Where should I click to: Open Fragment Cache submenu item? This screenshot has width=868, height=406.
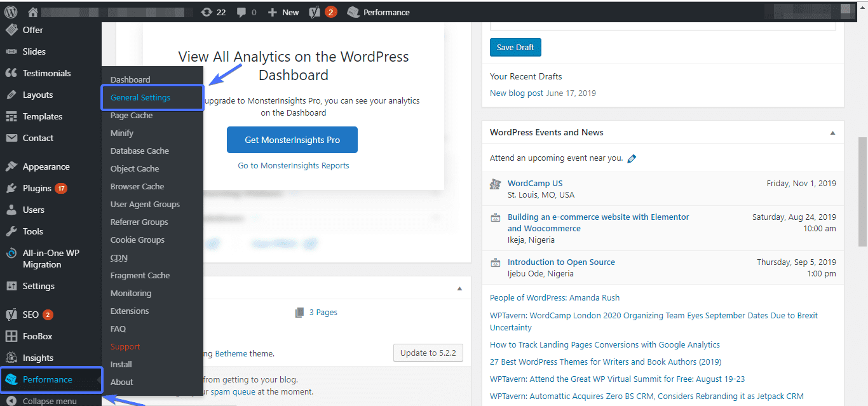coord(140,275)
